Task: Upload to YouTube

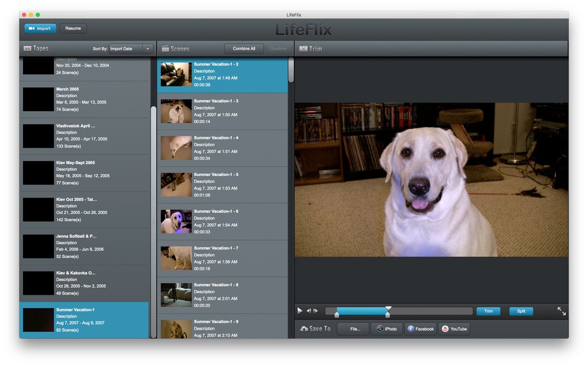Action: click(454, 329)
